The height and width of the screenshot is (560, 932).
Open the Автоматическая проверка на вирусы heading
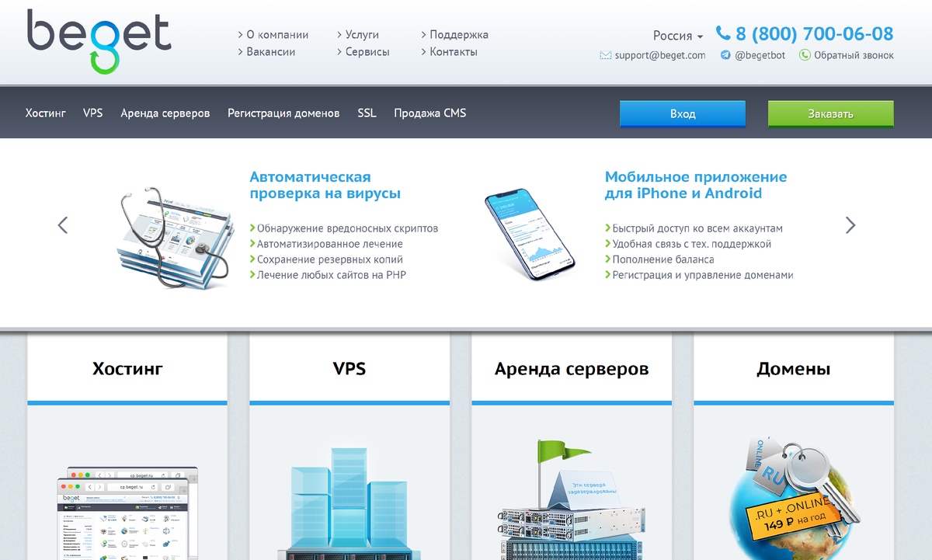click(x=325, y=185)
